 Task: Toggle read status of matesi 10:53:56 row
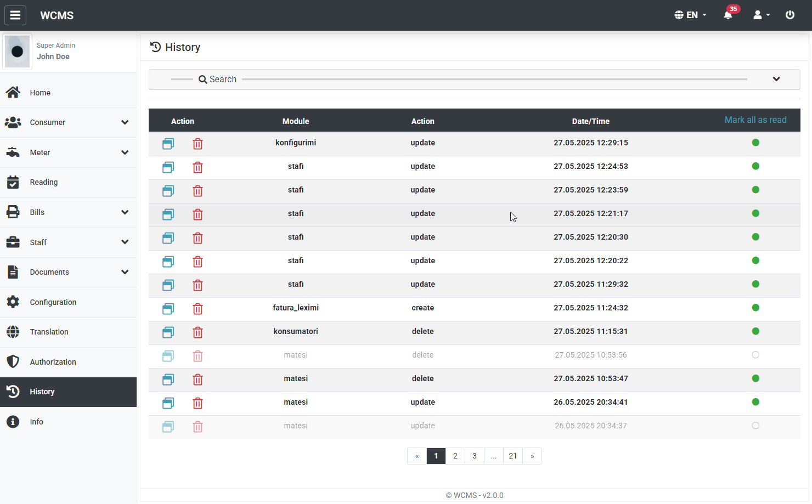tap(755, 355)
